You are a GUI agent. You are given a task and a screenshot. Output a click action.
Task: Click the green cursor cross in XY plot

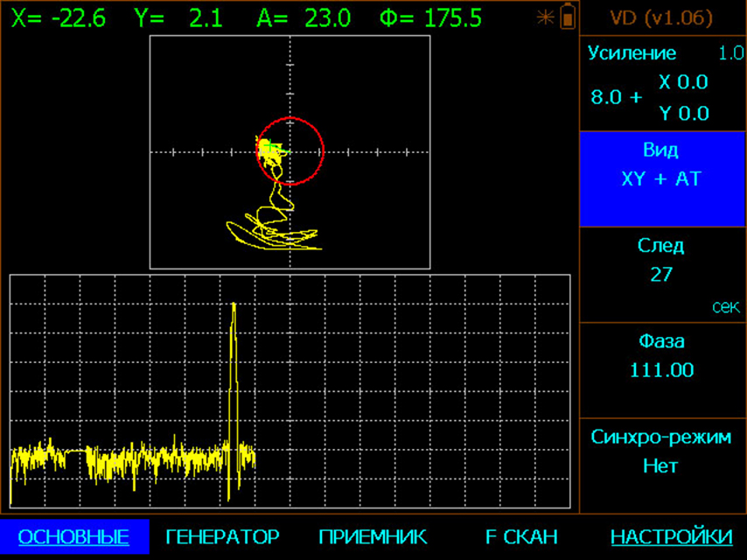pos(270,145)
